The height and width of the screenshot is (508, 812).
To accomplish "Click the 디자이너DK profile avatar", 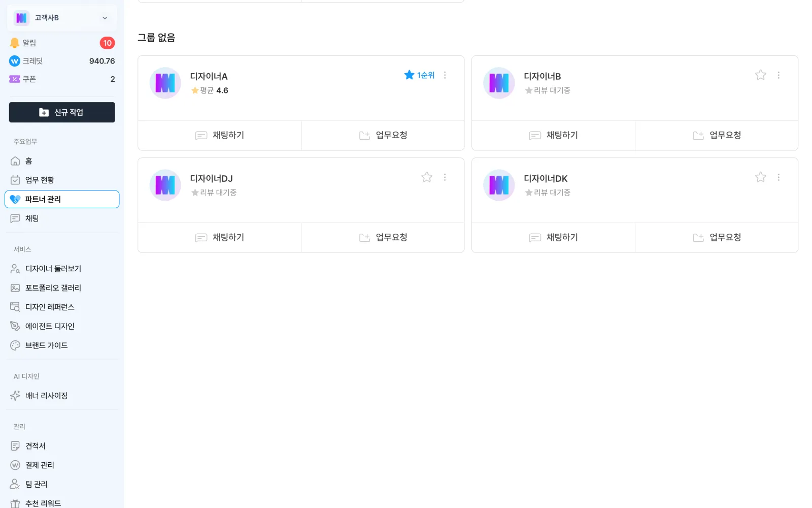I will click(499, 185).
